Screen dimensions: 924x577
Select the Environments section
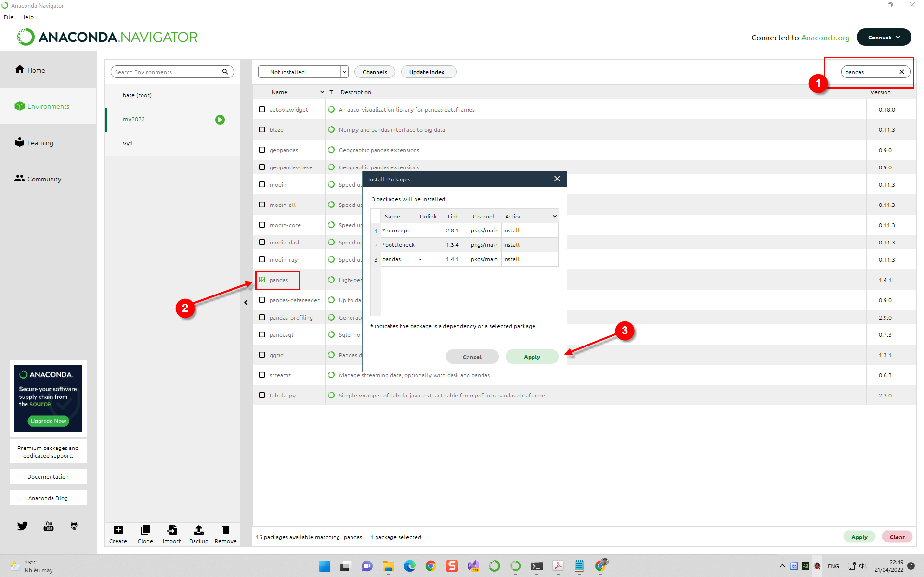(42, 106)
